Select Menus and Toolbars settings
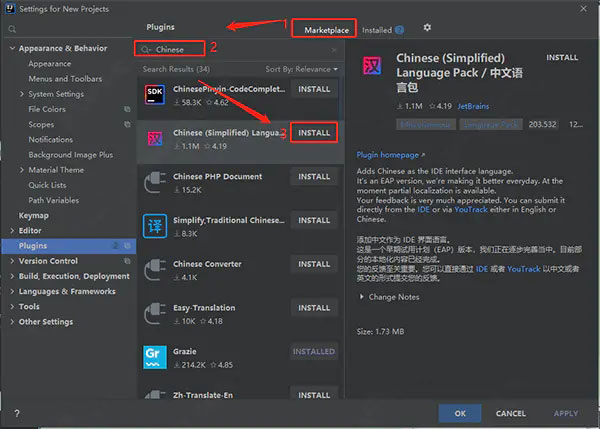Viewport: 600px width, 429px height. 65,79
